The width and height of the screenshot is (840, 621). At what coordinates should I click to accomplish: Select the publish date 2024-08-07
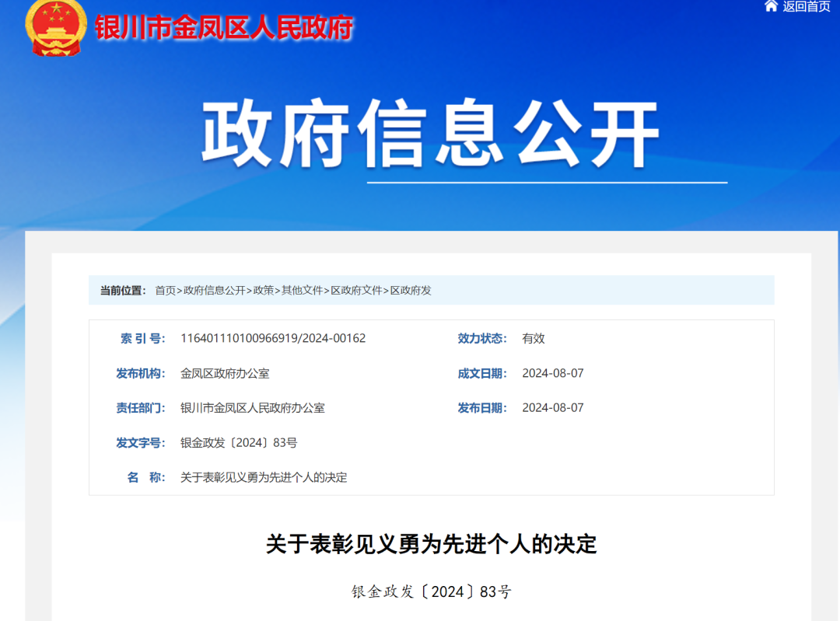click(554, 407)
